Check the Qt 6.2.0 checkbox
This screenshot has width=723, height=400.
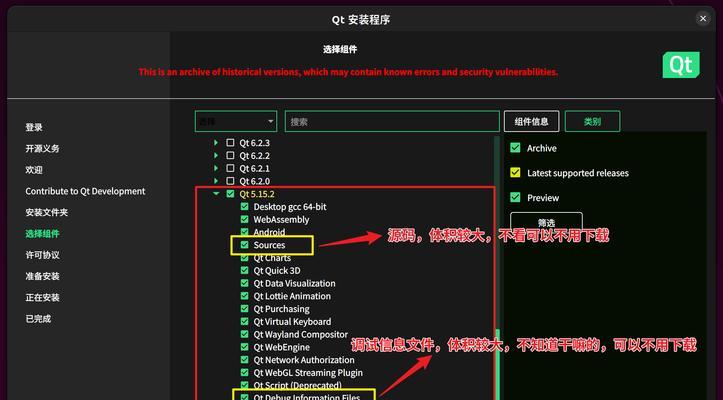230,181
